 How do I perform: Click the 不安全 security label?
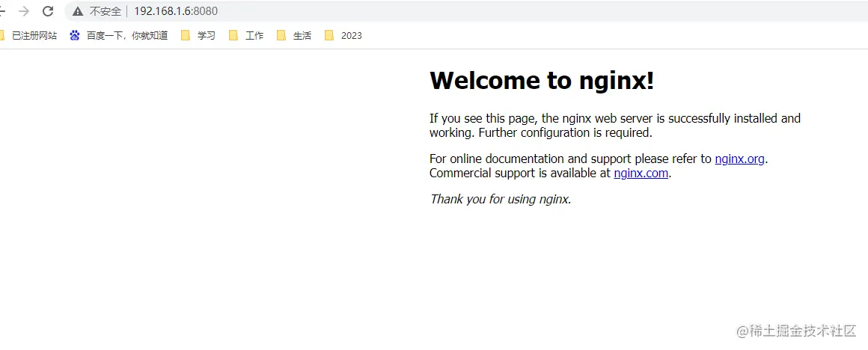coord(106,12)
